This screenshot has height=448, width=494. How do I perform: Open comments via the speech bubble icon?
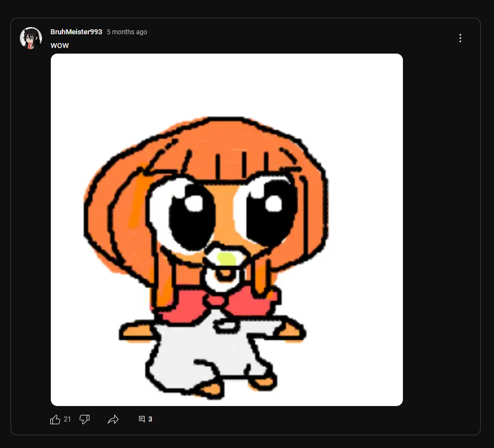[142, 419]
